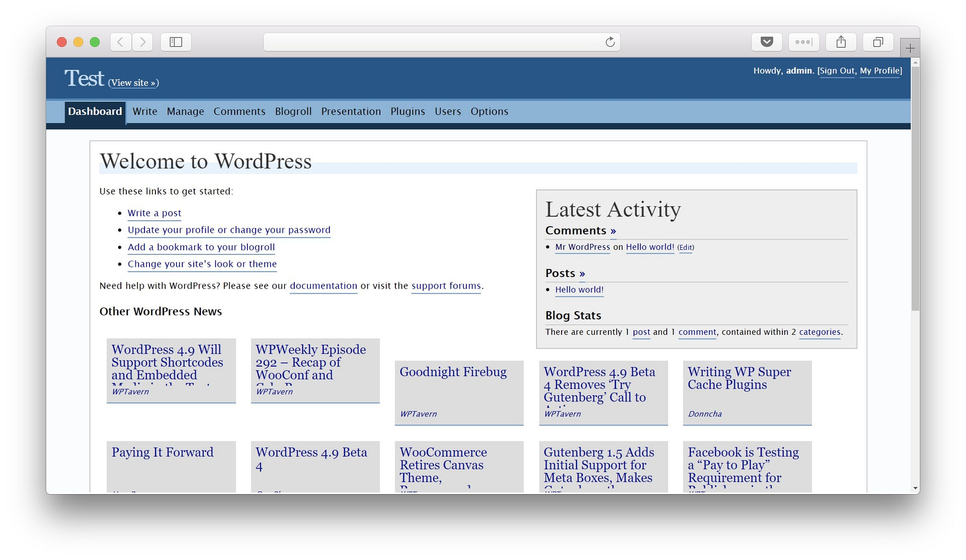Visit the support forums link
Screen dimensions: 966x560
(446, 286)
